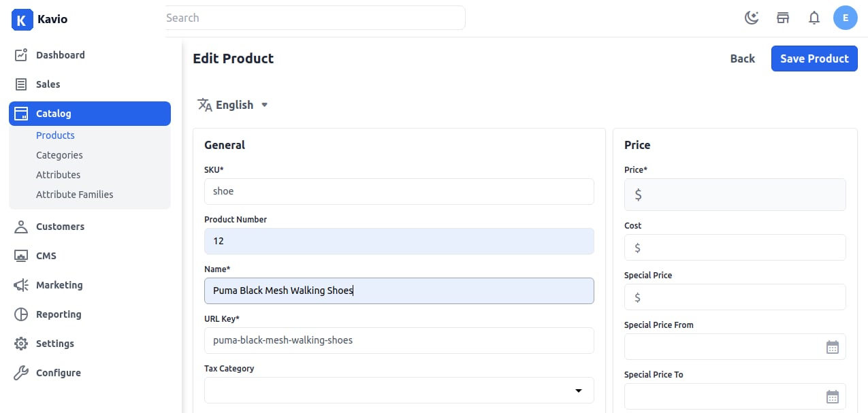
Task: Focus the top Search field
Action: tap(315, 18)
